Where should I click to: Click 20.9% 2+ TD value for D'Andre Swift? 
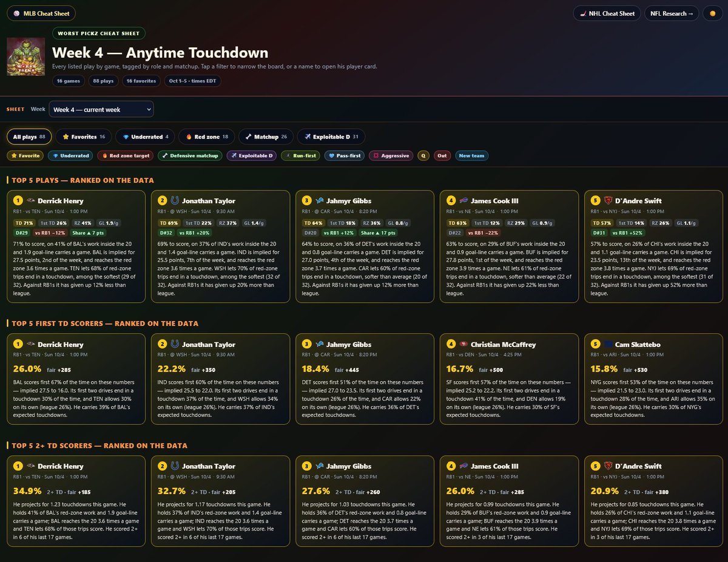pos(605,490)
